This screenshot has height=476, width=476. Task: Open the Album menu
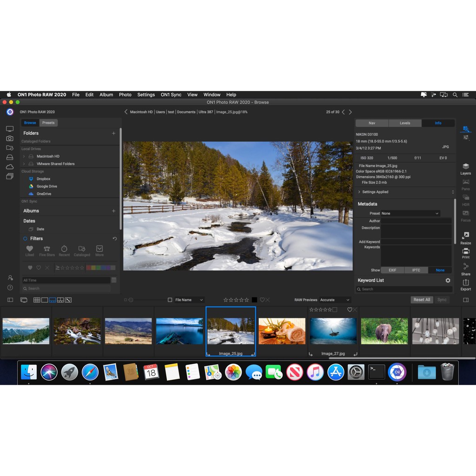[x=106, y=94]
